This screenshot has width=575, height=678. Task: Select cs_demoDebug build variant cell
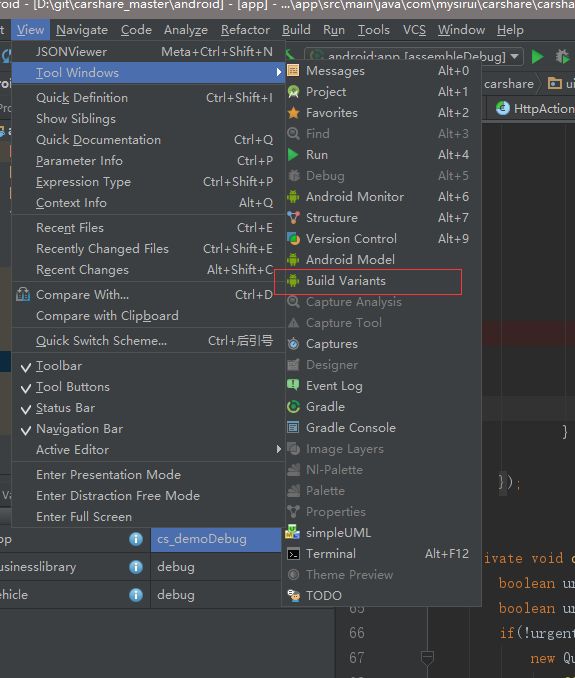[x=216, y=539]
